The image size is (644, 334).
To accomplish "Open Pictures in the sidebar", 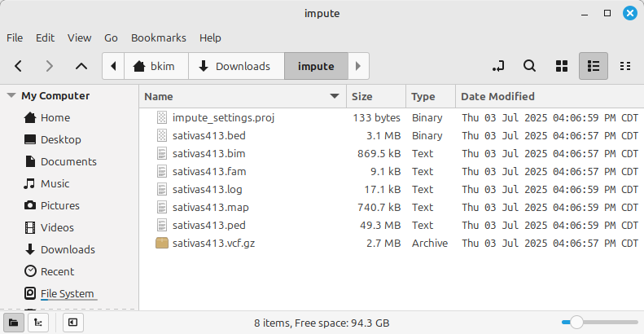I will tap(59, 205).
